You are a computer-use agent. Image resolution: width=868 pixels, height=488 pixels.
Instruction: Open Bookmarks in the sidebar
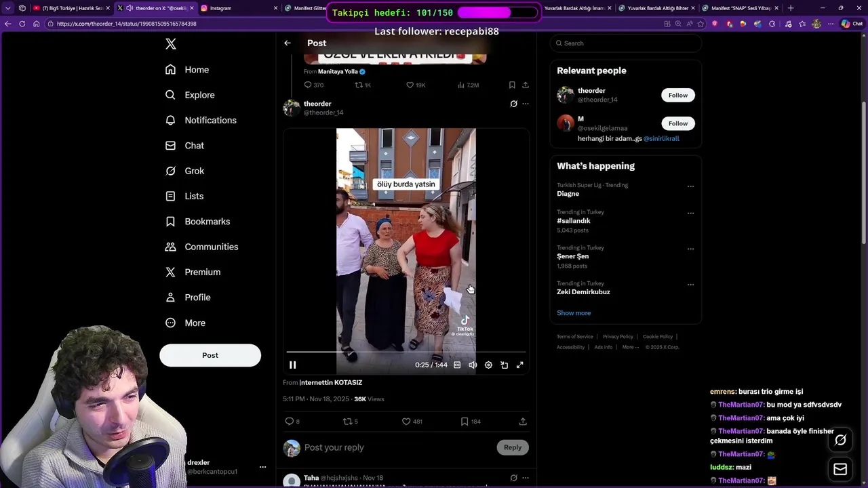[198, 222]
